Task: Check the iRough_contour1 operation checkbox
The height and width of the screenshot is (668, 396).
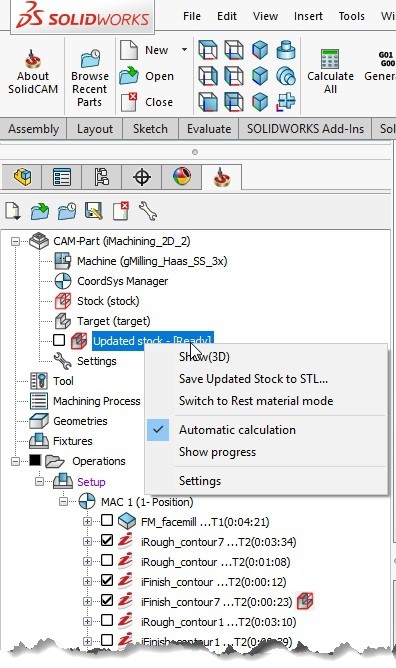Action: pyautogui.click(x=107, y=620)
